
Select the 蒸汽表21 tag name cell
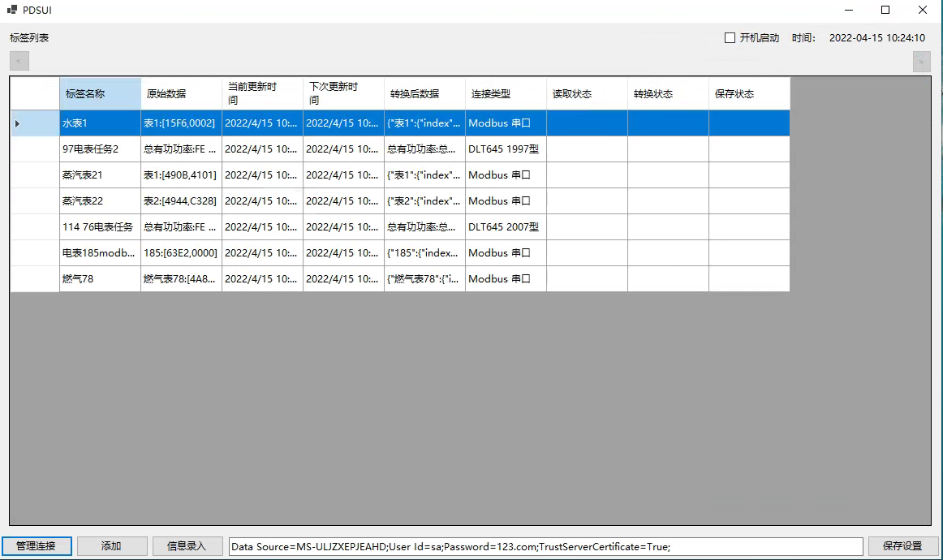coord(100,175)
